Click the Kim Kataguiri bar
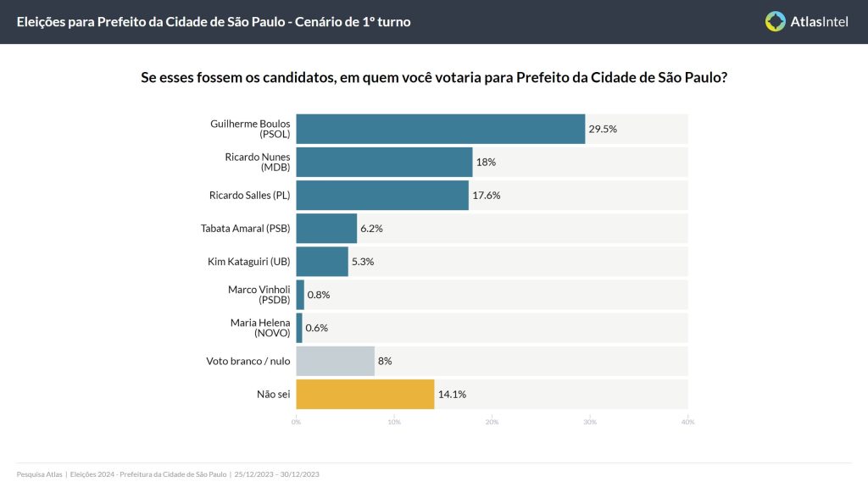Image resolution: width=868 pixels, height=487 pixels. pos(322,262)
